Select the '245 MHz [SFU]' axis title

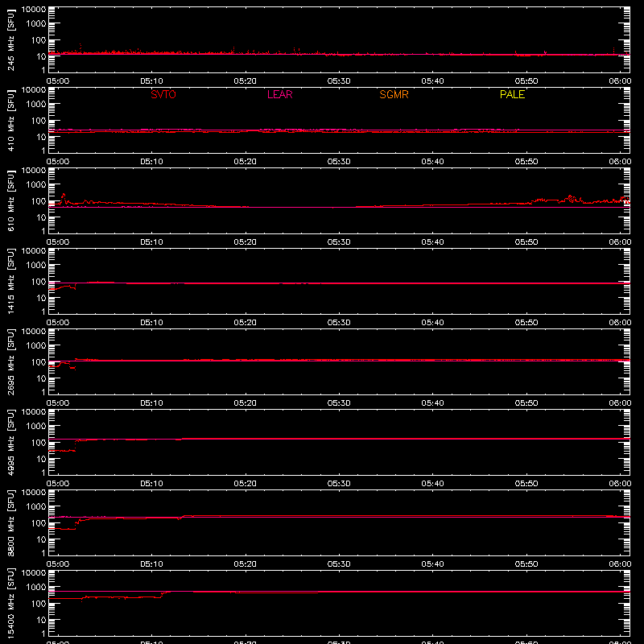[x=11, y=40]
